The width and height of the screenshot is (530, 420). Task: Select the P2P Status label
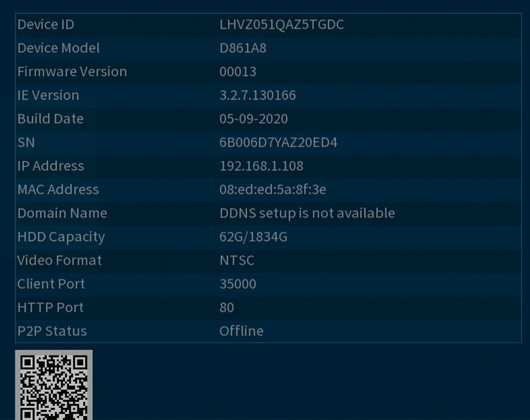52,331
